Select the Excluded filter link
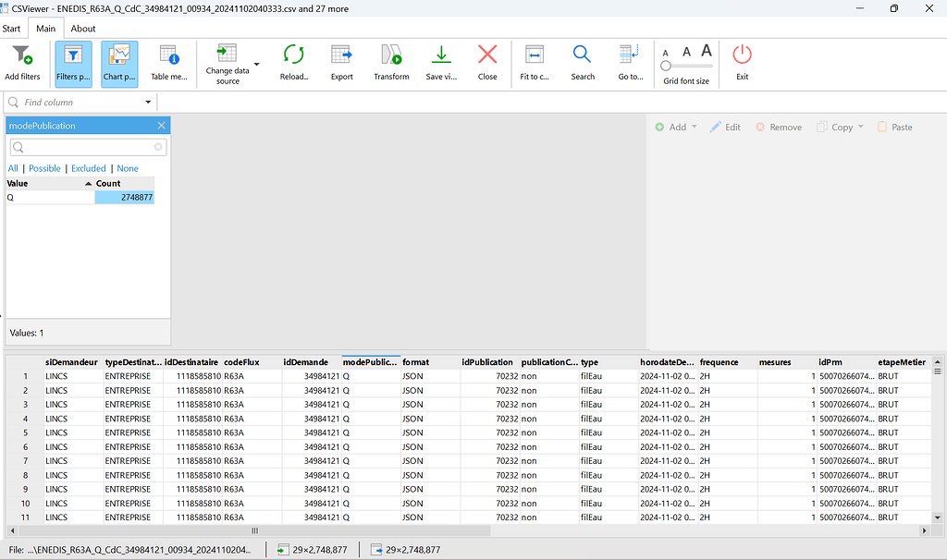The width and height of the screenshot is (947, 560). [x=88, y=168]
